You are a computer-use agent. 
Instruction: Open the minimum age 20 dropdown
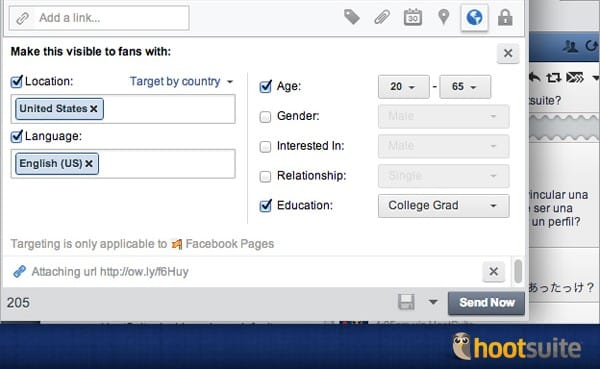403,87
